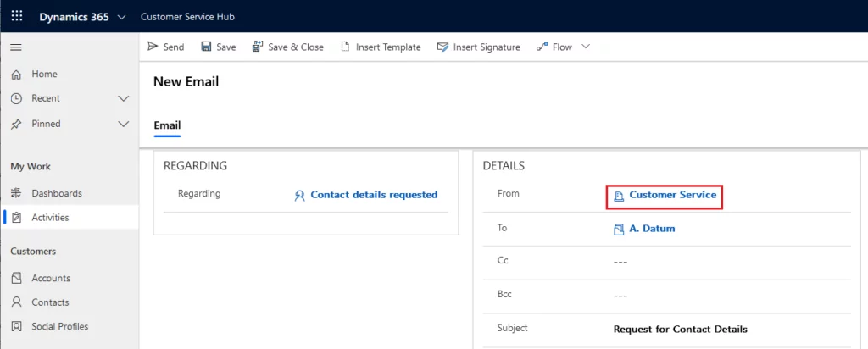
Task: Click the My Work group heading
Action: click(x=31, y=167)
